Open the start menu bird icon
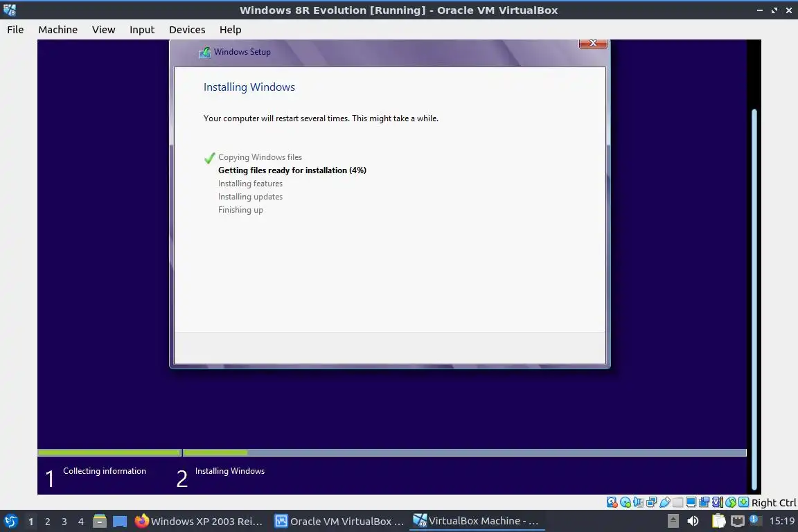798x532 pixels. [x=11, y=521]
